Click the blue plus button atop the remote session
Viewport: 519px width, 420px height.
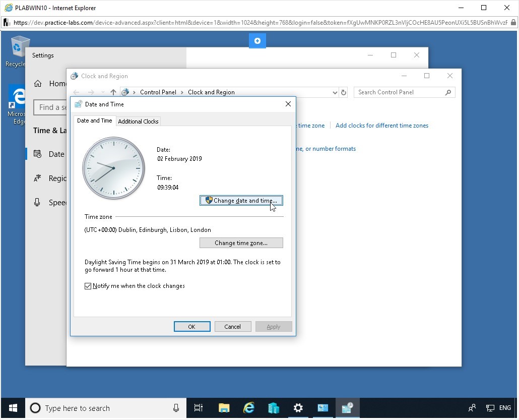[x=257, y=41]
